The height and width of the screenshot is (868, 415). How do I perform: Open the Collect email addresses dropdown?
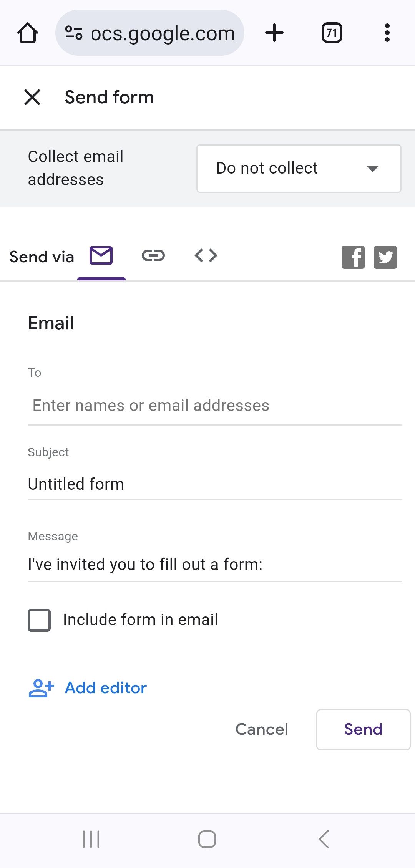pos(299,168)
